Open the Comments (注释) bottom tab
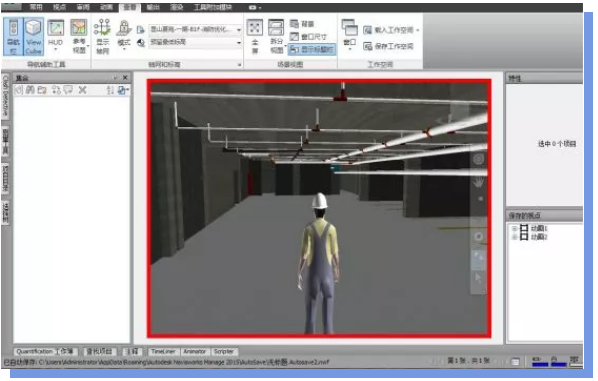Screen dimensions: 598x381 (132, 352)
